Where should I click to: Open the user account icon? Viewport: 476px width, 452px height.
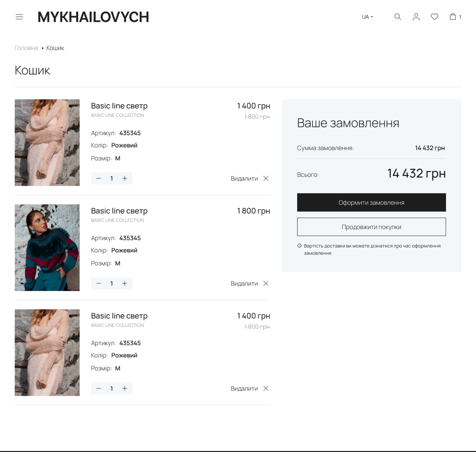pyautogui.click(x=416, y=17)
